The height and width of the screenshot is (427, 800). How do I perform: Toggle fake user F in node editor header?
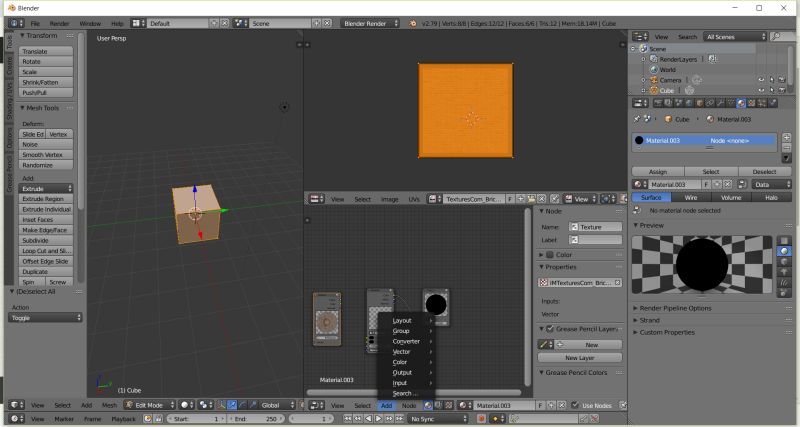click(540, 406)
